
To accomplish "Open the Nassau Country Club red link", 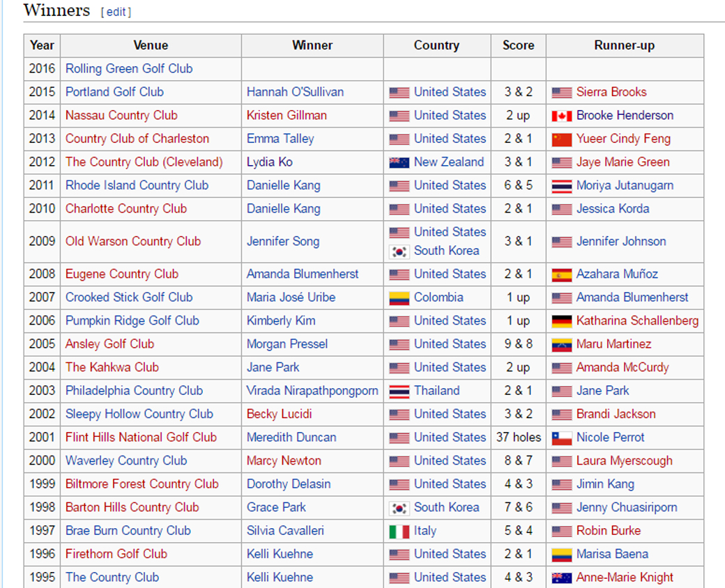I will [121, 115].
